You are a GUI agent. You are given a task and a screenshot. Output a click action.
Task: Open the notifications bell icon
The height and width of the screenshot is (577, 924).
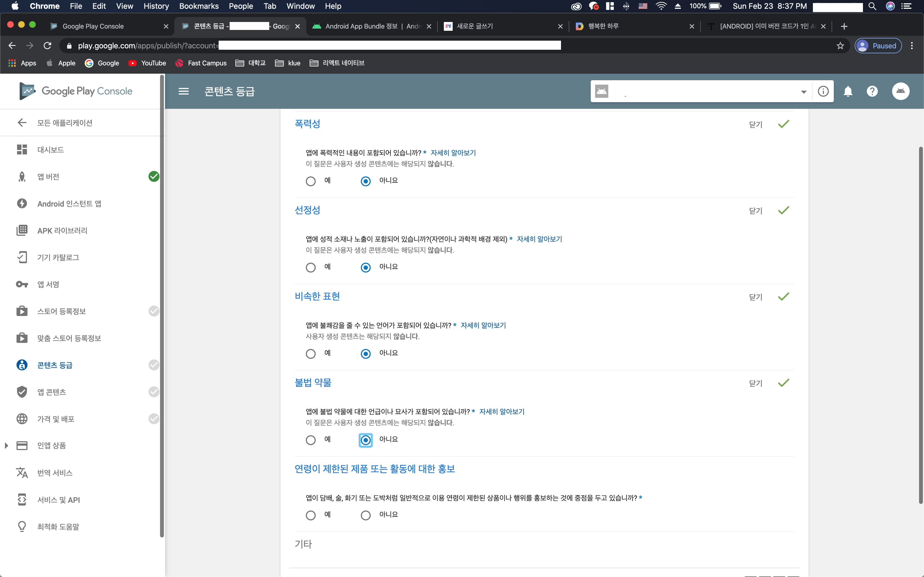click(x=848, y=91)
